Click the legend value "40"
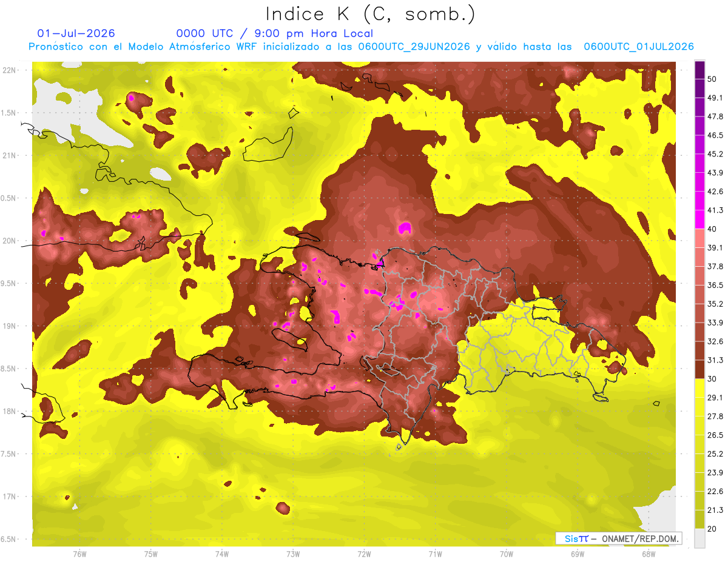728x562 pixels. (713, 229)
